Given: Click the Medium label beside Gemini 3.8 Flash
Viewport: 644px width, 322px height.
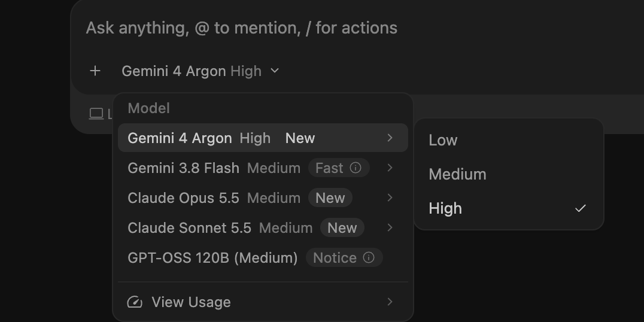Looking at the screenshot, I should click(274, 168).
